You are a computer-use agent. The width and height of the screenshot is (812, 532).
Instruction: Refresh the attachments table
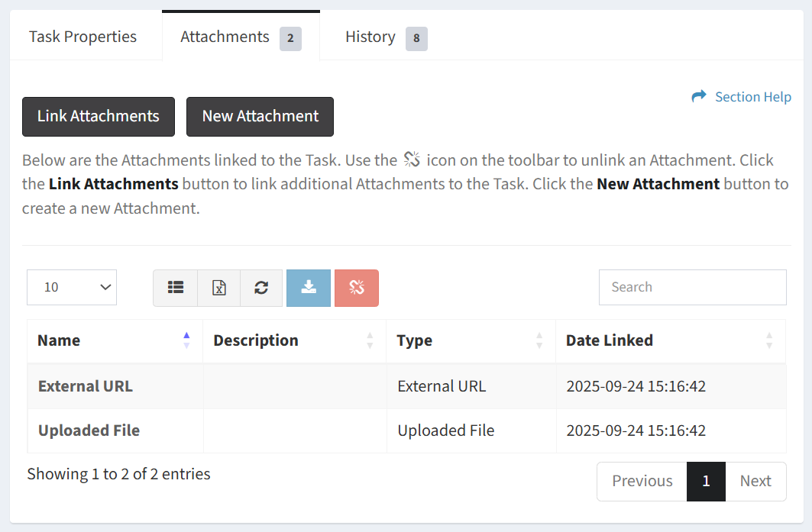tap(261, 288)
